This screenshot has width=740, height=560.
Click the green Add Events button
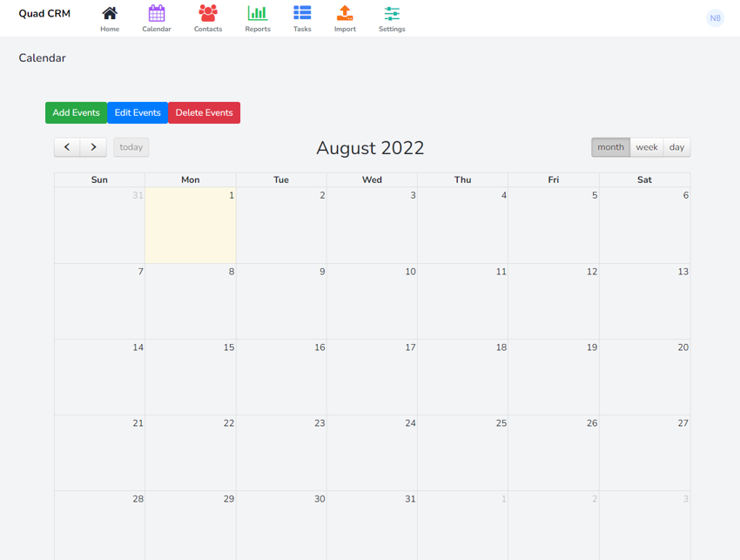point(76,113)
